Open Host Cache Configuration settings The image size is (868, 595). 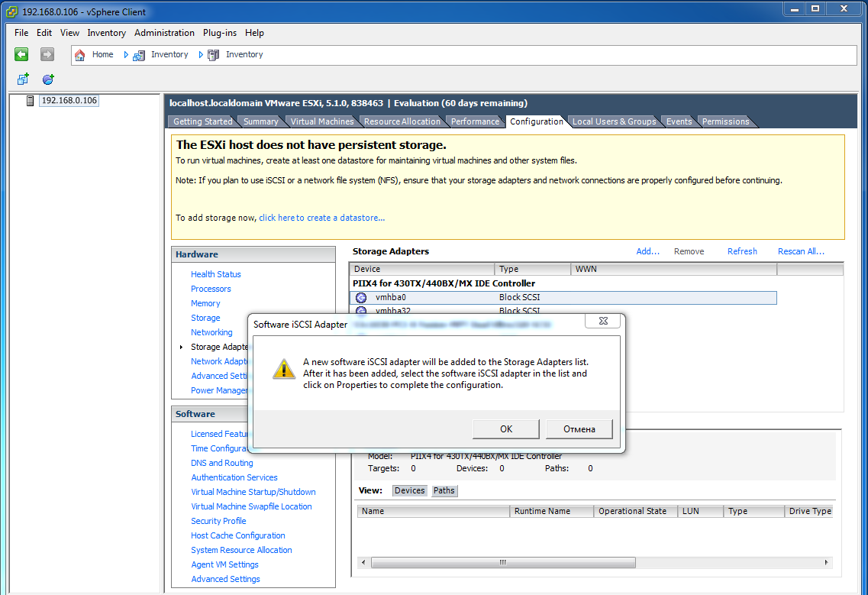(x=238, y=535)
